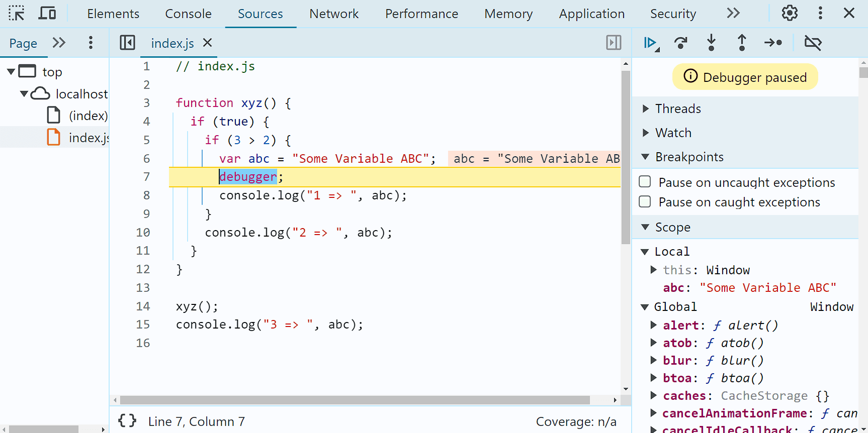The height and width of the screenshot is (433, 868).
Task: Enable Pause on caught exceptions
Action: click(645, 201)
